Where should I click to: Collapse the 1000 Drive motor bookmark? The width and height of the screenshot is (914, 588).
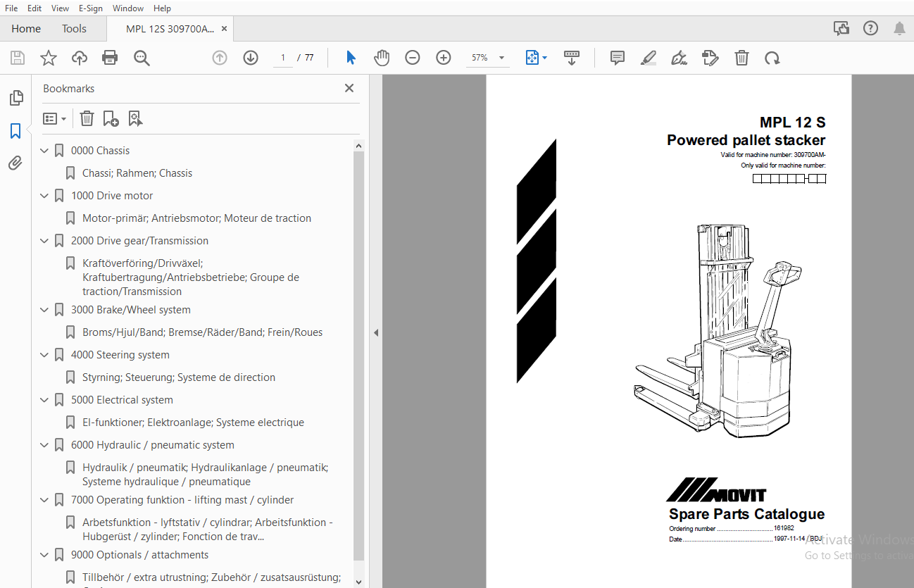point(44,196)
